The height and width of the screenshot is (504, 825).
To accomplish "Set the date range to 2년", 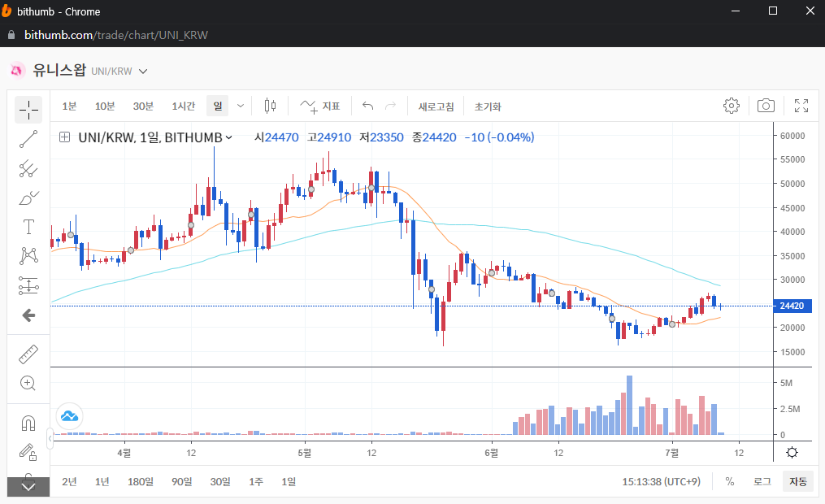I will click(x=69, y=482).
